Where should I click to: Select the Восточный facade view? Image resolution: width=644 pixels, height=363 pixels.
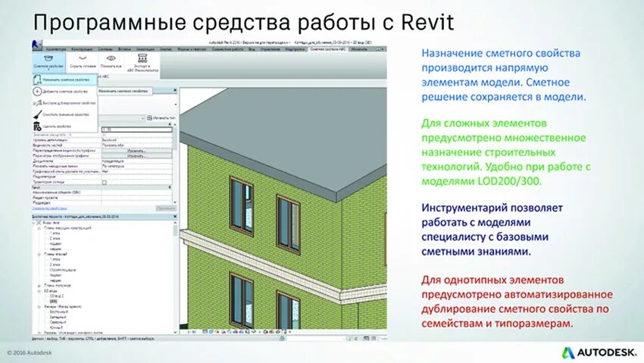coord(58,311)
